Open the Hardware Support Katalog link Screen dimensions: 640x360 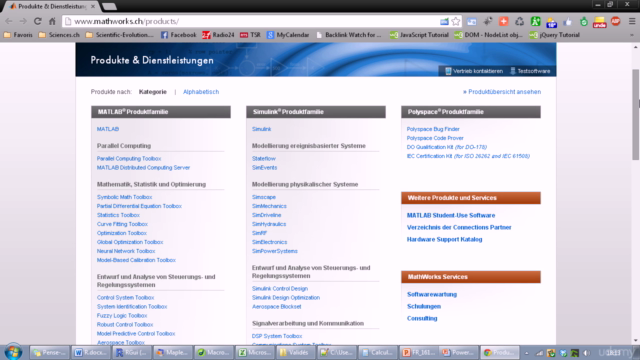coord(444,240)
